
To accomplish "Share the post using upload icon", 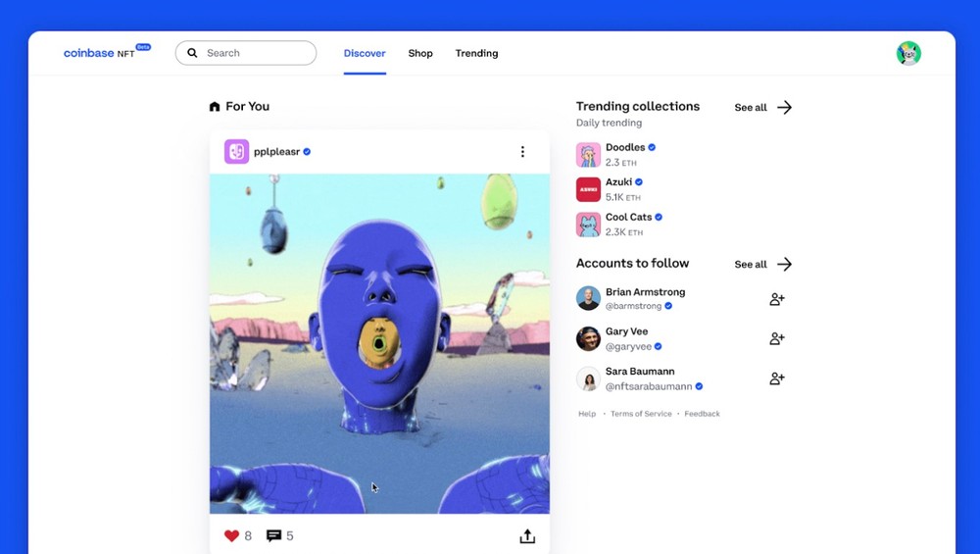I will pyautogui.click(x=527, y=536).
